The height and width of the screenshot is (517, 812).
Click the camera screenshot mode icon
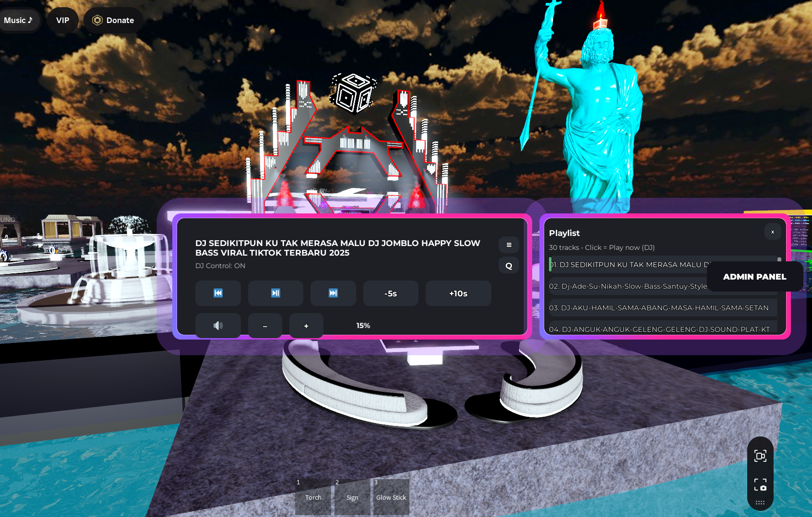760,484
